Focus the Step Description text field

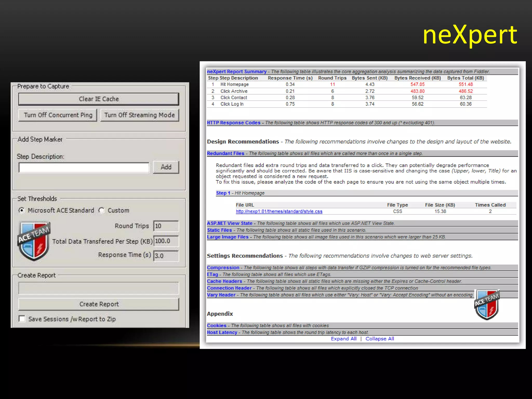(x=84, y=168)
